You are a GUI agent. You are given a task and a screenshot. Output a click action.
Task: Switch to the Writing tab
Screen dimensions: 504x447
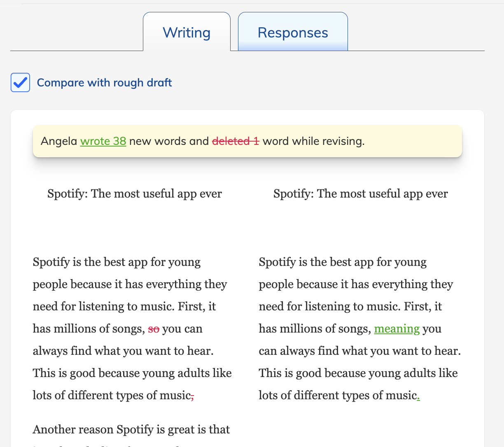pyautogui.click(x=187, y=32)
